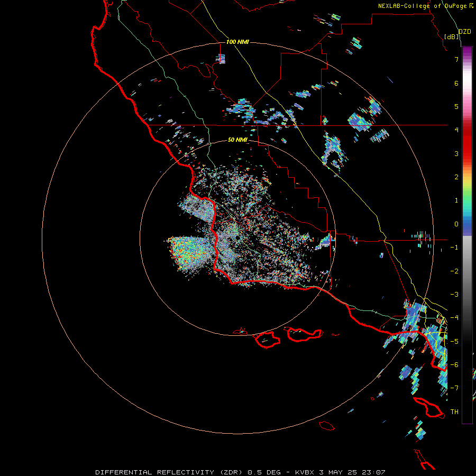Click the -1 dB value on color scale
The height and width of the screenshot is (476, 476).
point(454,248)
